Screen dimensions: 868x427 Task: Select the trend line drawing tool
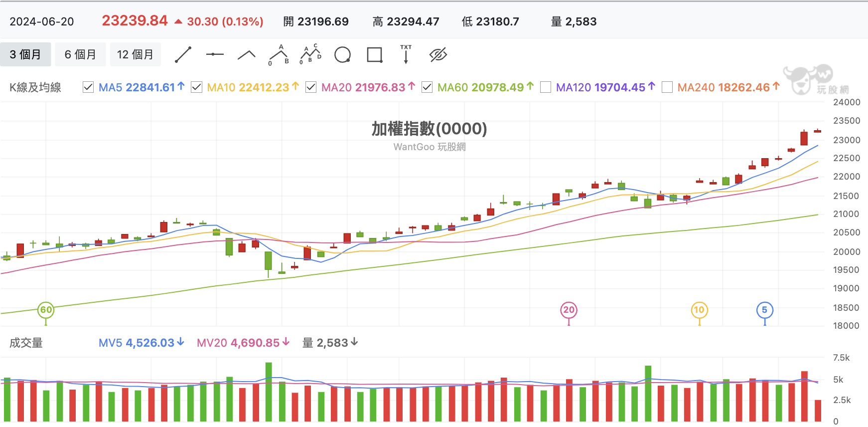183,54
